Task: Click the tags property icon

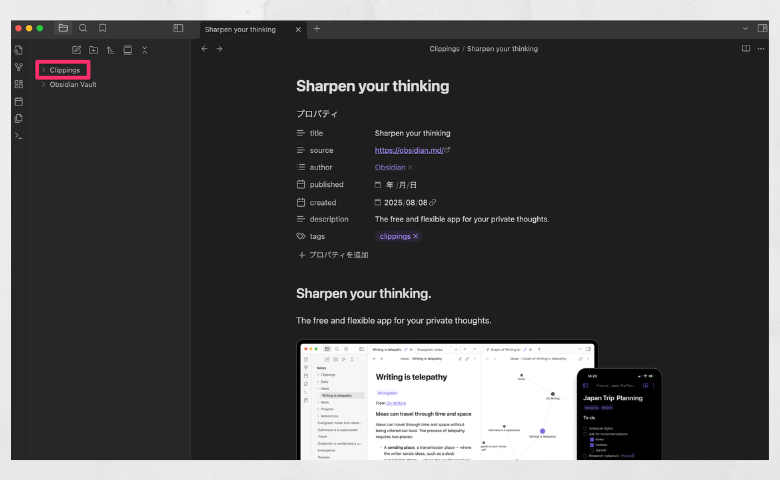Action: (x=300, y=236)
